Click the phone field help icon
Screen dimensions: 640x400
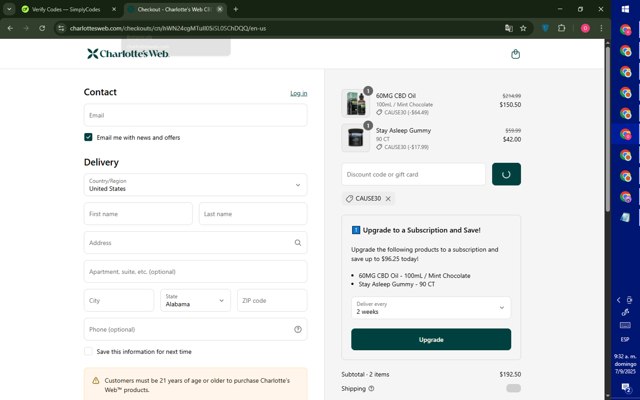[298, 329]
